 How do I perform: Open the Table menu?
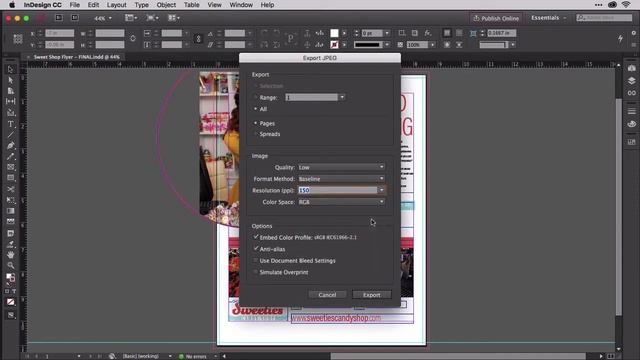pos(191,5)
